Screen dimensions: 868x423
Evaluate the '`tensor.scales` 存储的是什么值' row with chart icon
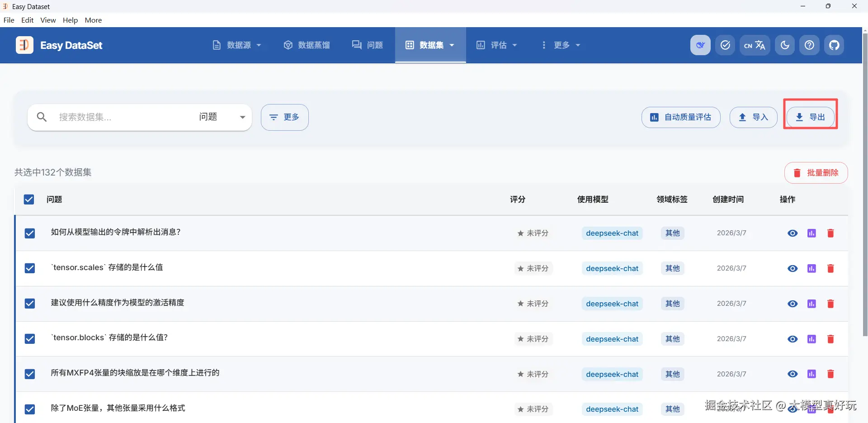(x=812, y=269)
